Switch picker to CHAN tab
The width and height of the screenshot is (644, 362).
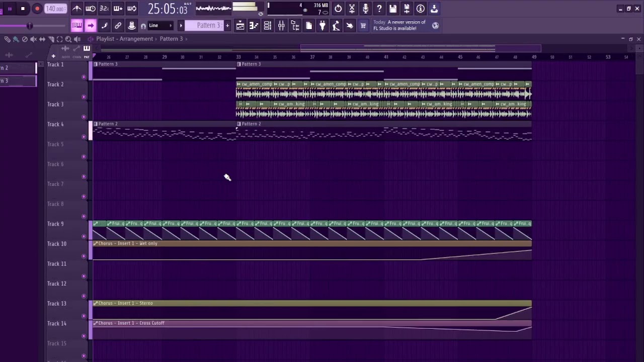(x=76, y=57)
